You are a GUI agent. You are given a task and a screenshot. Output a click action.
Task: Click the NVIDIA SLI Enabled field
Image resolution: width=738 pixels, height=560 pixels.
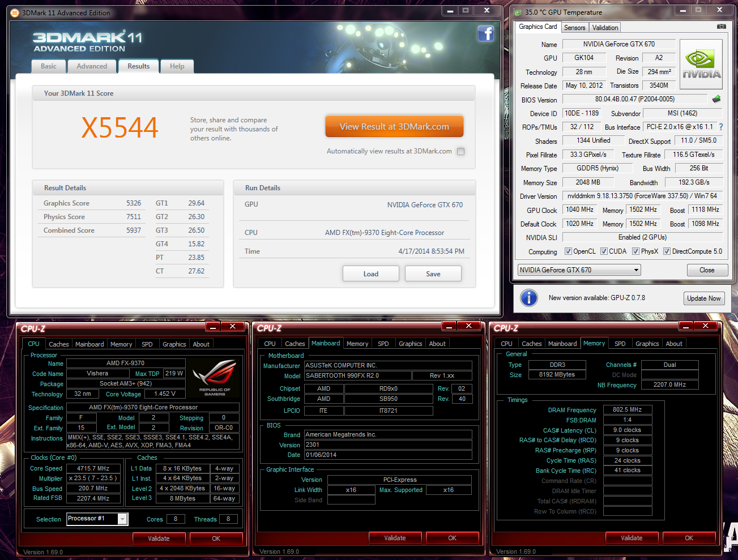point(642,237)
